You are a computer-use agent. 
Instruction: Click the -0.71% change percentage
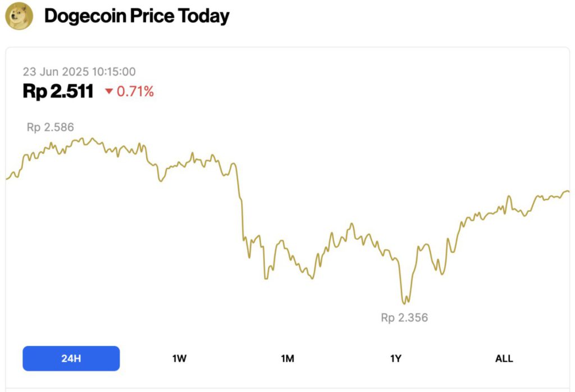point(134,91)
